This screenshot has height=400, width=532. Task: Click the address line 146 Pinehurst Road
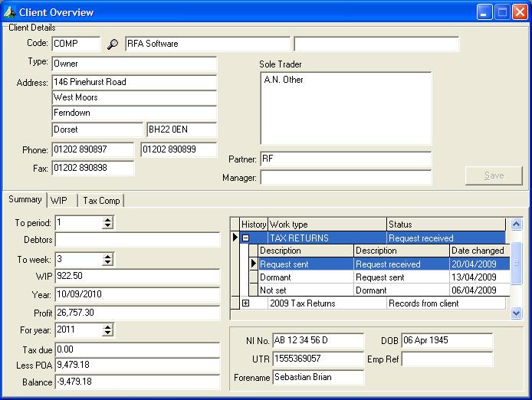click(134, 82)
